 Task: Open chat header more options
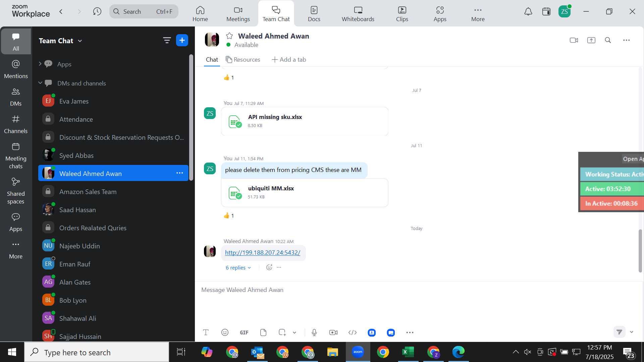pyautogui.click(x=627, y=40)
